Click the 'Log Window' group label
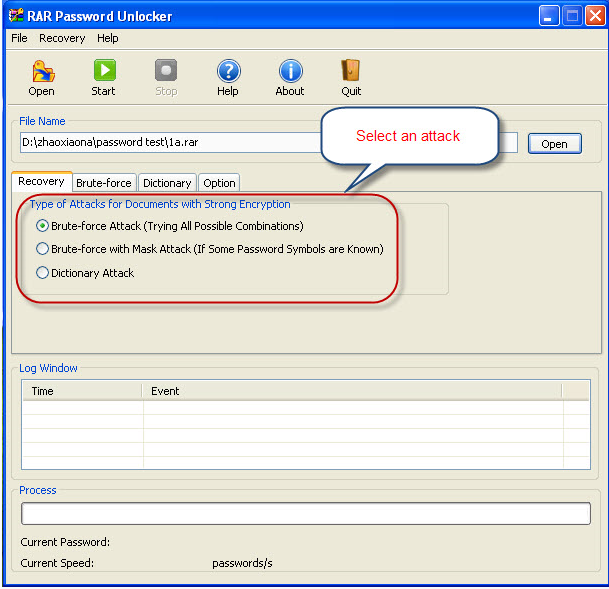This screenshot has width=609, height=589. pos(48,368)
